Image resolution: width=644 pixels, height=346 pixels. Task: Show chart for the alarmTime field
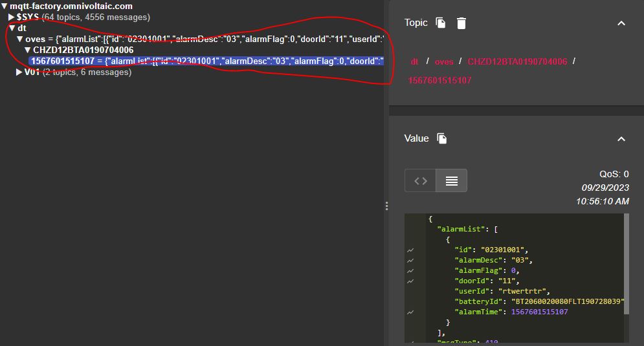tap(410, 312)
